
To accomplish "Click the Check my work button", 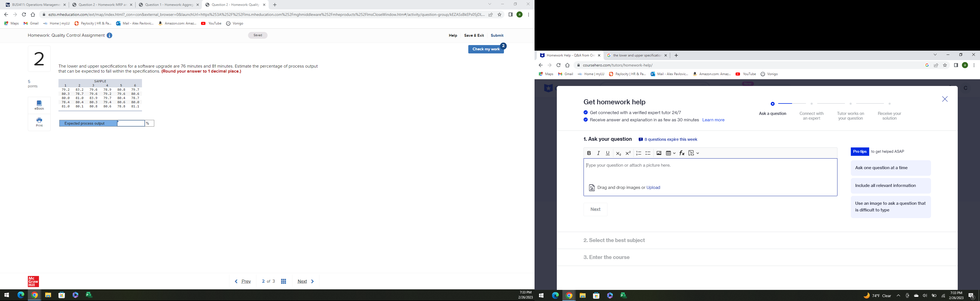I will [486, 49].
